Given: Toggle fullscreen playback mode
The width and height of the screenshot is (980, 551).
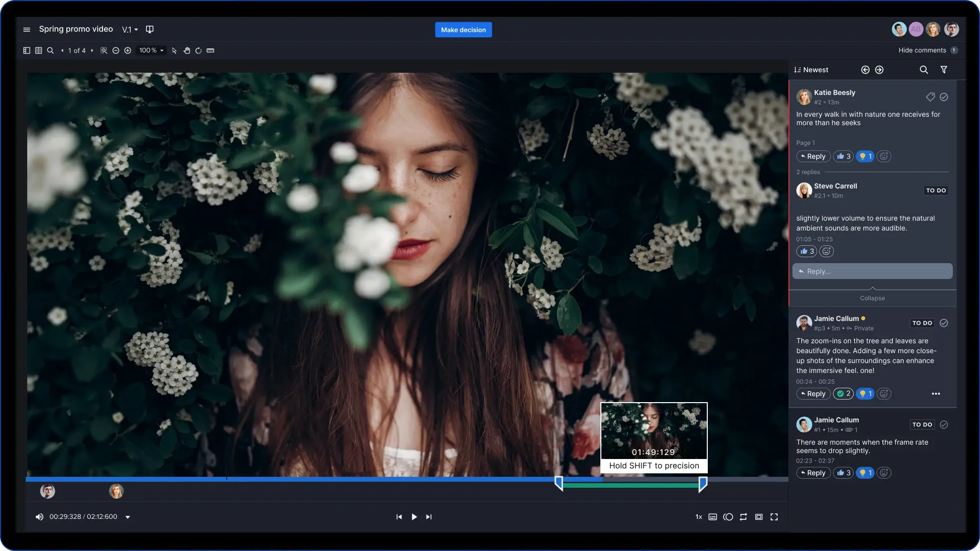Looking at the screenshot, I should point(775,517).
